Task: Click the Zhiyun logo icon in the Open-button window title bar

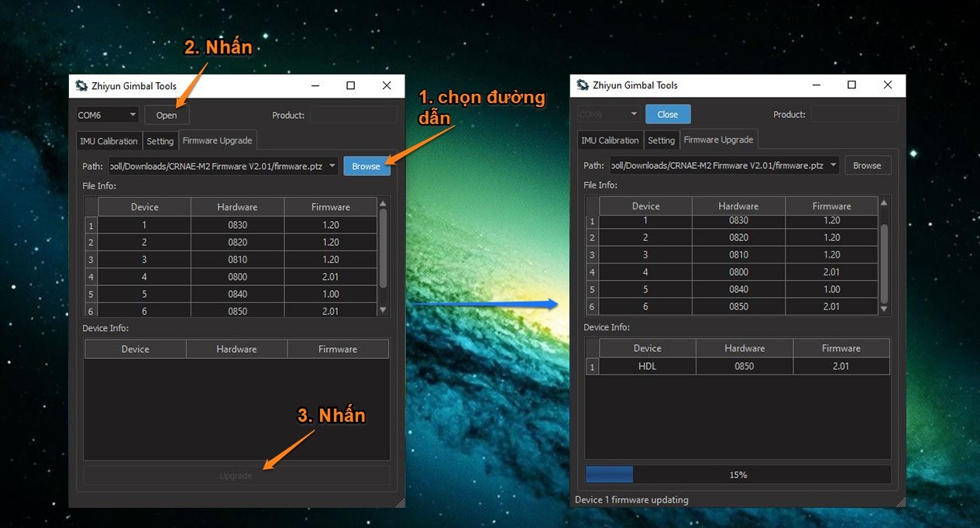Action: pos(81,86)
